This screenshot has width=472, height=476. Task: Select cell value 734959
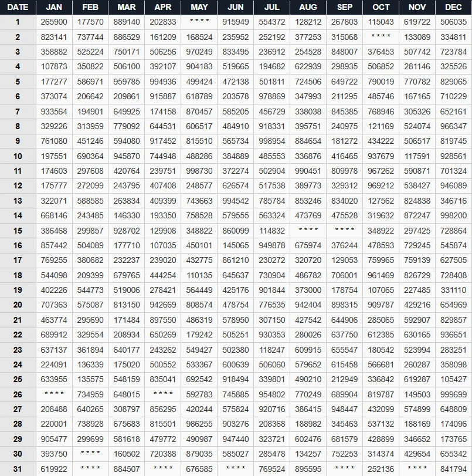point(90,394)
